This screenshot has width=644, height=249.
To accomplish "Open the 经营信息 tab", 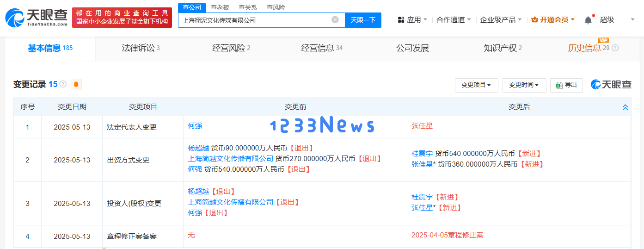I will (322, 48).
